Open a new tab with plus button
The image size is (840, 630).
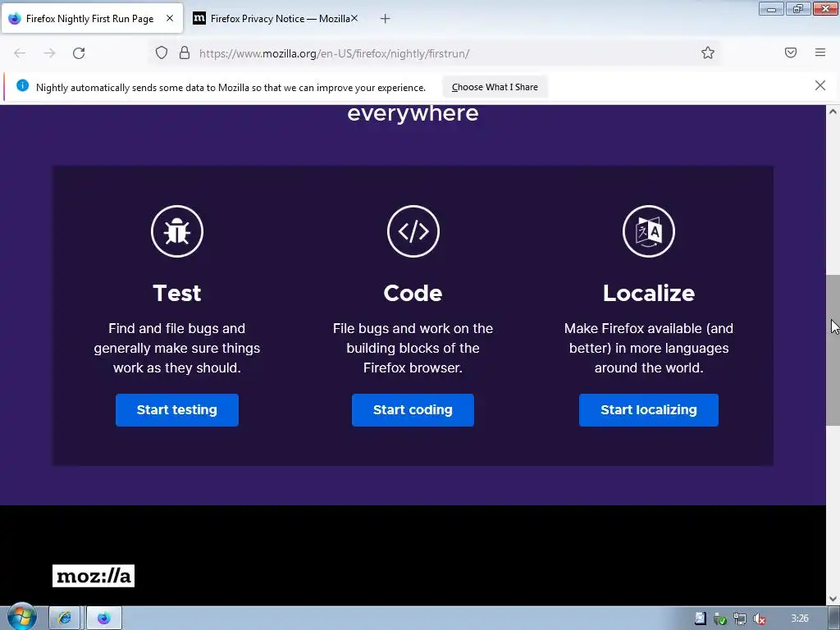pyautogui.click(x=385, y=19)
